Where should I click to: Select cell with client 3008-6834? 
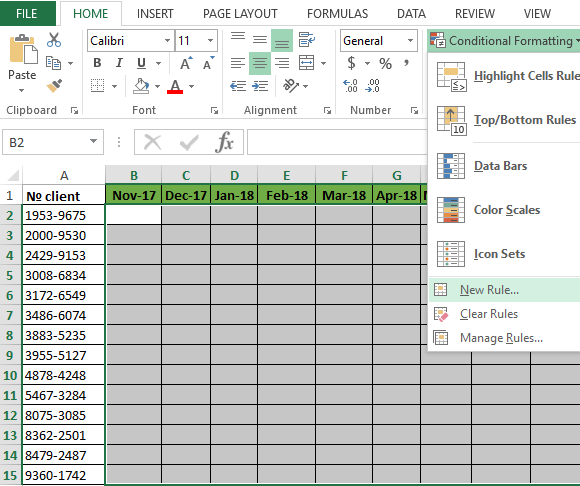pyautogui.click(x=64, y=276)
